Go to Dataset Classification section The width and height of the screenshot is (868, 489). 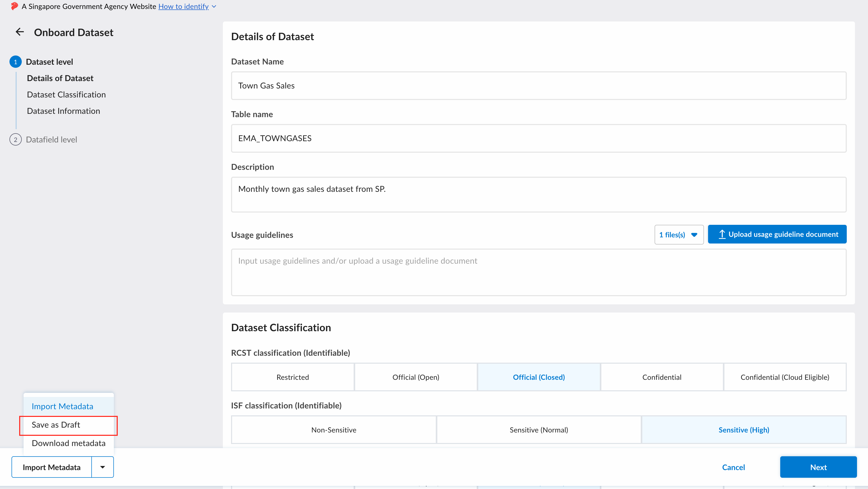tap(66, 95)
